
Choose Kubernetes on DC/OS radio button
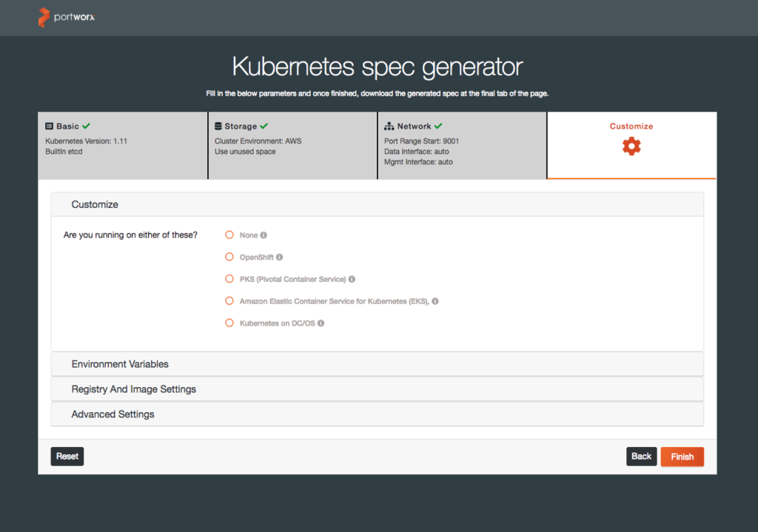click(x=229, y=323)
